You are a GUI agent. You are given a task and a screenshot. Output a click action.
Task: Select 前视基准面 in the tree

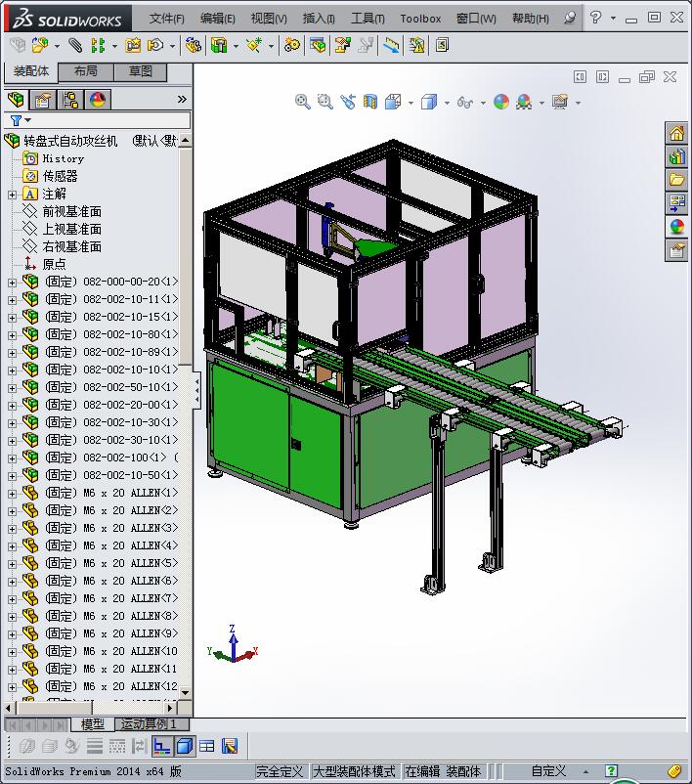(72, 211)
